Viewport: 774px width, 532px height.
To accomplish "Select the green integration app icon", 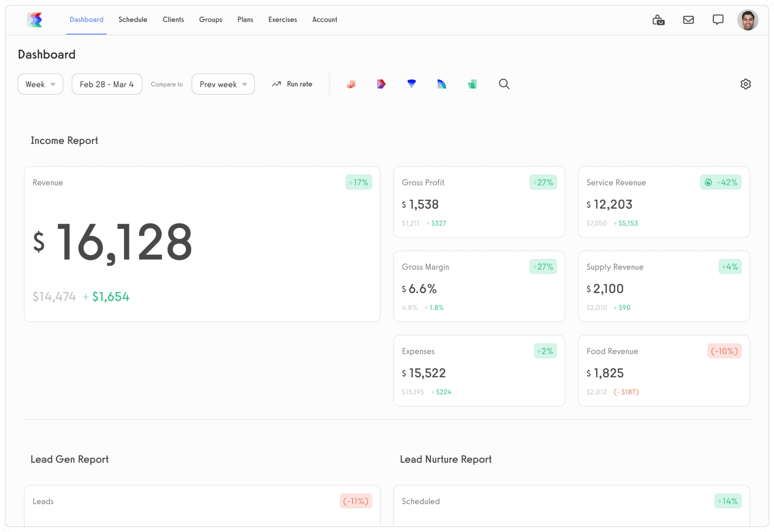I will click(x=472, y=84).
